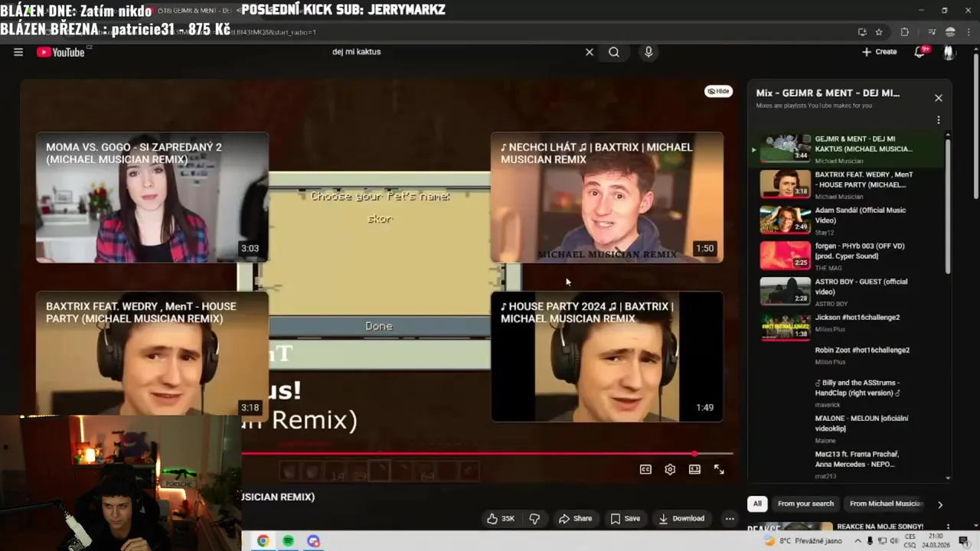
Task: Open the weather widget showing 8°C
Action: pos(802,541)
